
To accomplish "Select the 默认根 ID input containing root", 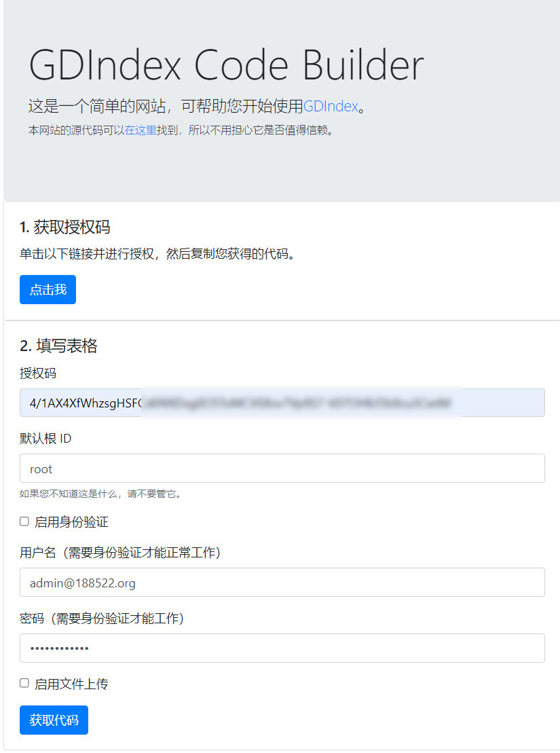I will pos(282,469).
